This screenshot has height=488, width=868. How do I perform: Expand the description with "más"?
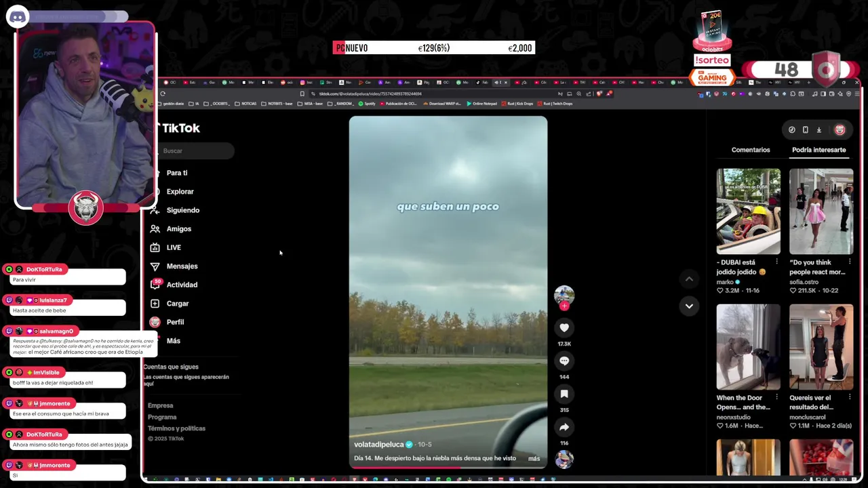(534, 459)
